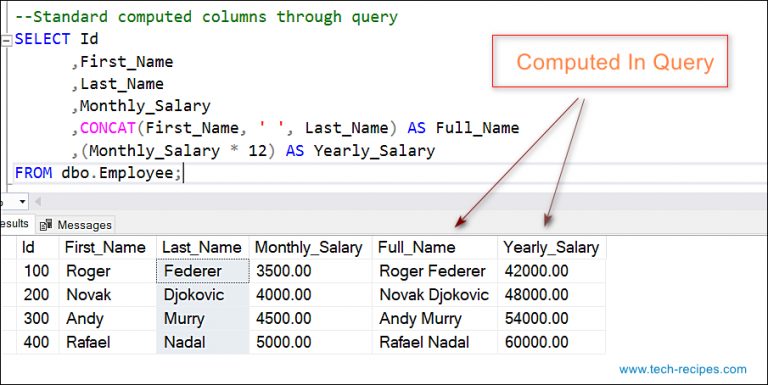Select the Yearly_Salary column header
The image size is (768, 385).
[552, 247]
